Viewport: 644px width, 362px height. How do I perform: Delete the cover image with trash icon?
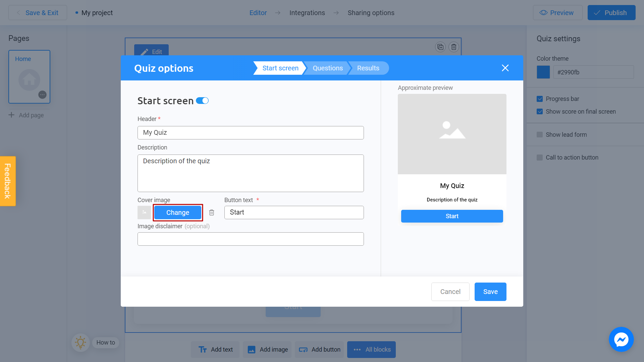(212, 213)
